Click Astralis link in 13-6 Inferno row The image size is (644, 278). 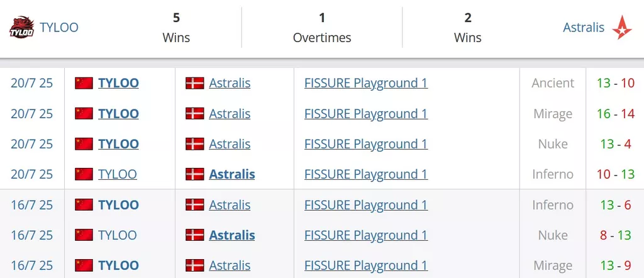230,204
